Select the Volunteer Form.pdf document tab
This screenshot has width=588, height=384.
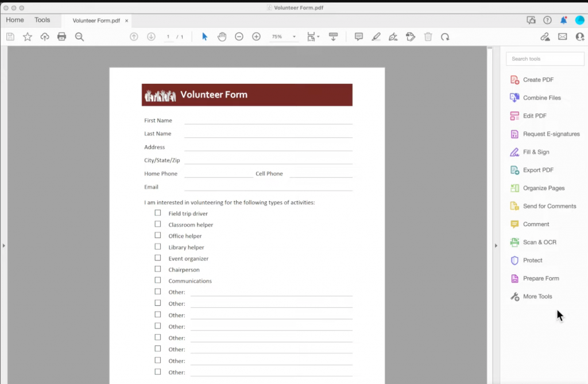pos(96,21)
